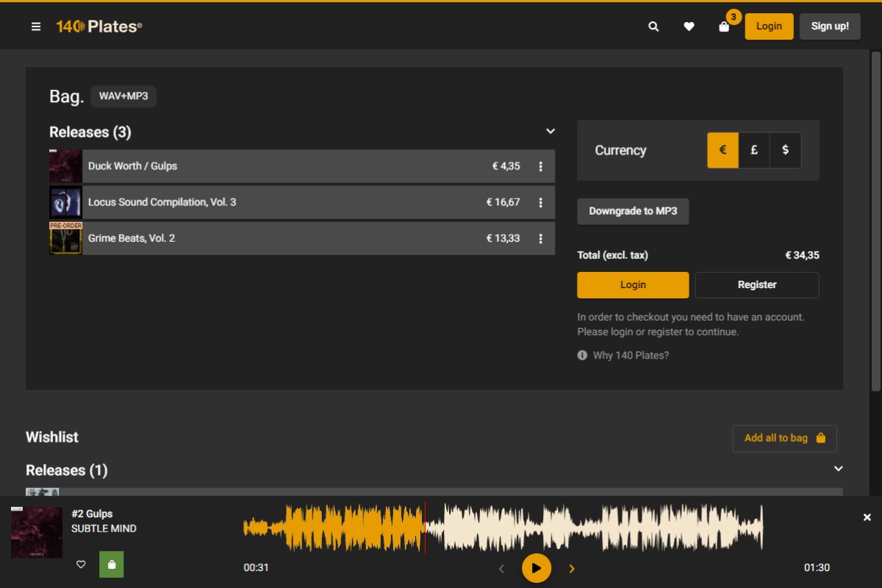
Task: Open search with magnifier icon
Action: pyautogui.click(x=653, y=26)
